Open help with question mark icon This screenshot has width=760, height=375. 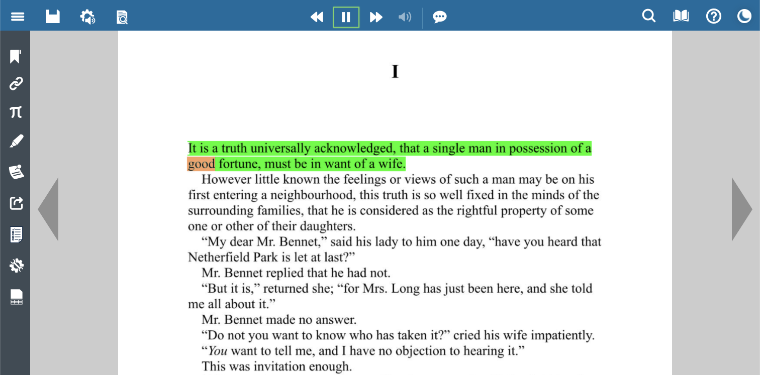coord(713,16)
